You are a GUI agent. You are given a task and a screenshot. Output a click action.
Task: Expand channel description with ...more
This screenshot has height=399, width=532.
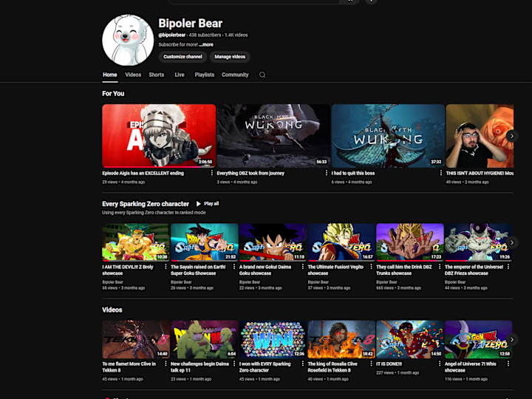tap(206, 45)
